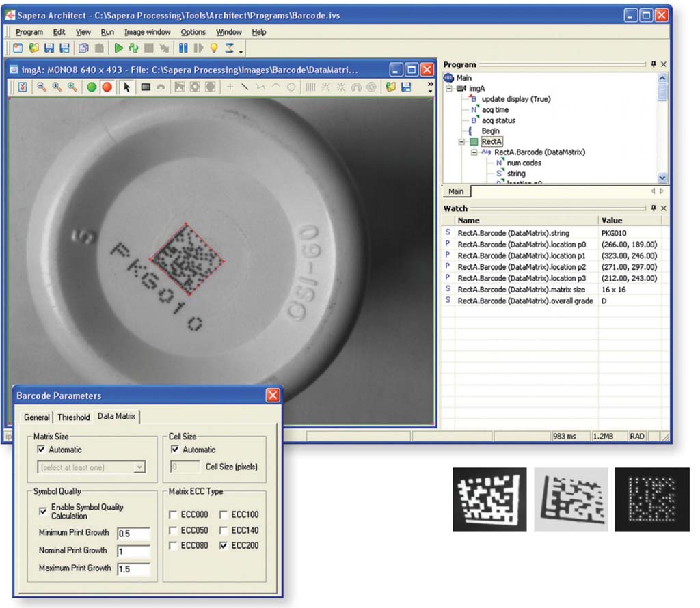Click the Pause icon in main toolbar

click(x=183, y=48)
